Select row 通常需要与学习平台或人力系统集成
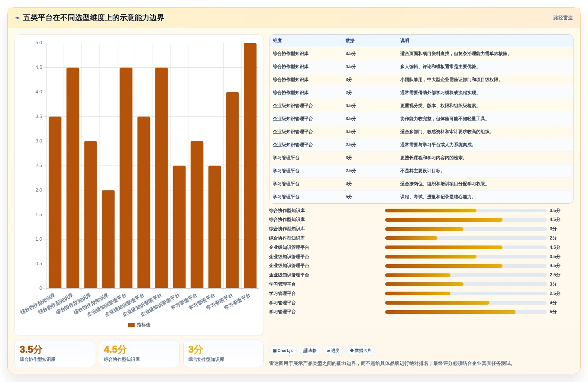Image resolution: width=588 pixels, height=382 pixels. point(421,145)
